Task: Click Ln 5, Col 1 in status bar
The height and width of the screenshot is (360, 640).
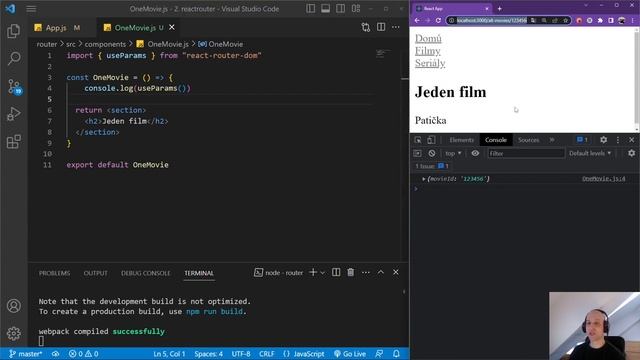Action: 169,354
